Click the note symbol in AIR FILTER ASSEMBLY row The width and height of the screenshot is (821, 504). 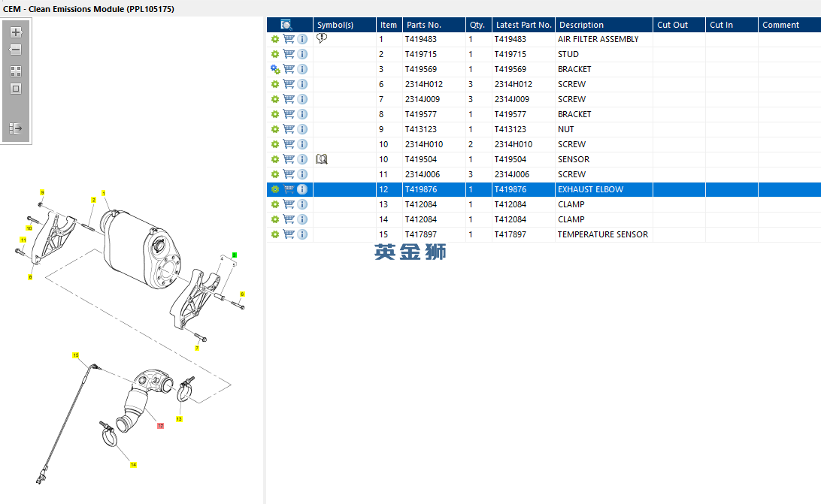point(322,38)
